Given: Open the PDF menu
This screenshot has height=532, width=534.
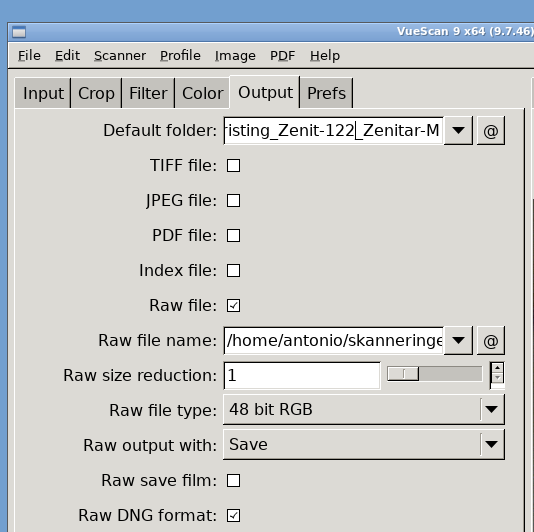Looking at the screenshot, I should (282, 56).
